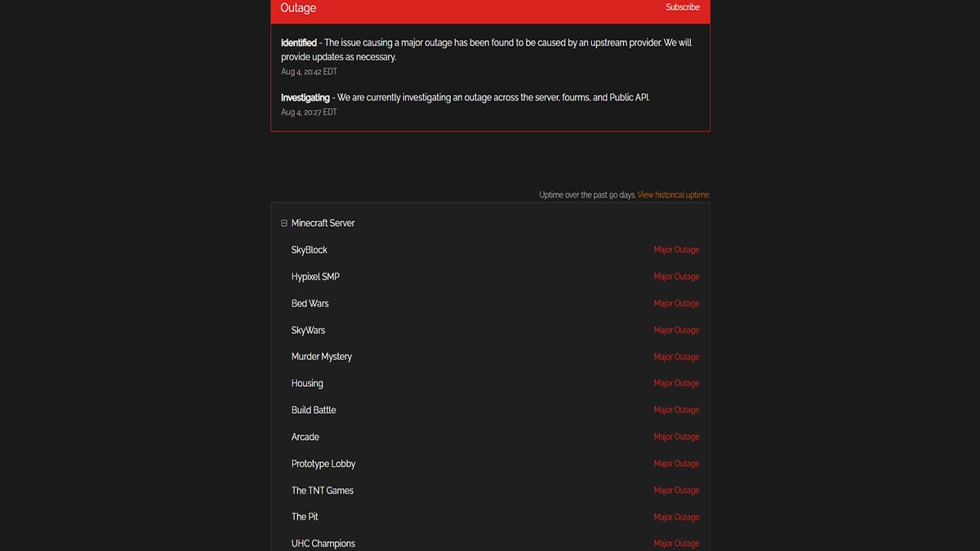Click Major Outage status for The TNT Games
Image resolution: width=980 pixels, height=551 pixels.
point(676,490)
